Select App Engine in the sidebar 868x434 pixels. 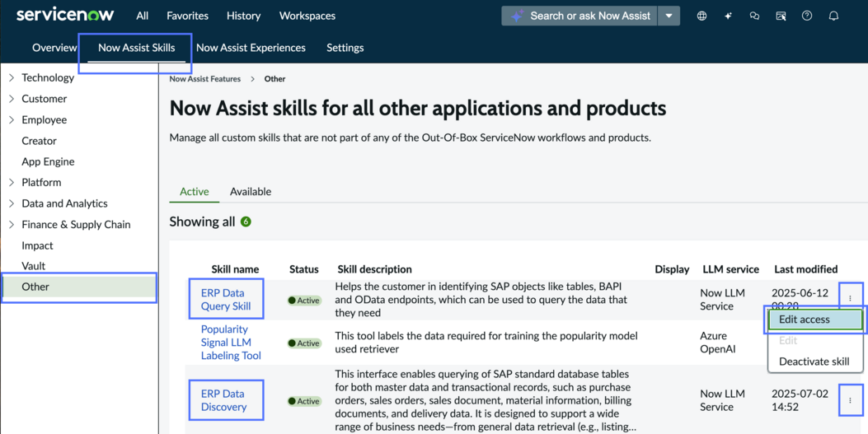(48, 162)
